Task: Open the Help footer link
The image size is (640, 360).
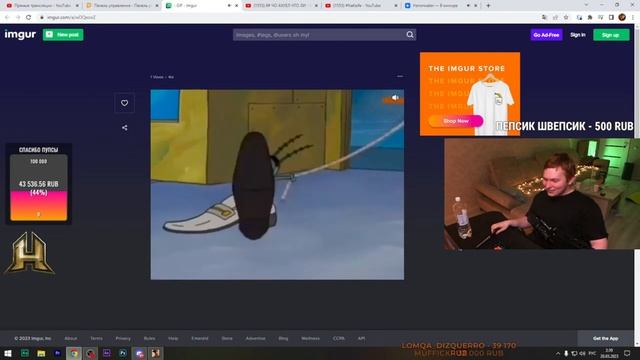Action: point(173,338)
